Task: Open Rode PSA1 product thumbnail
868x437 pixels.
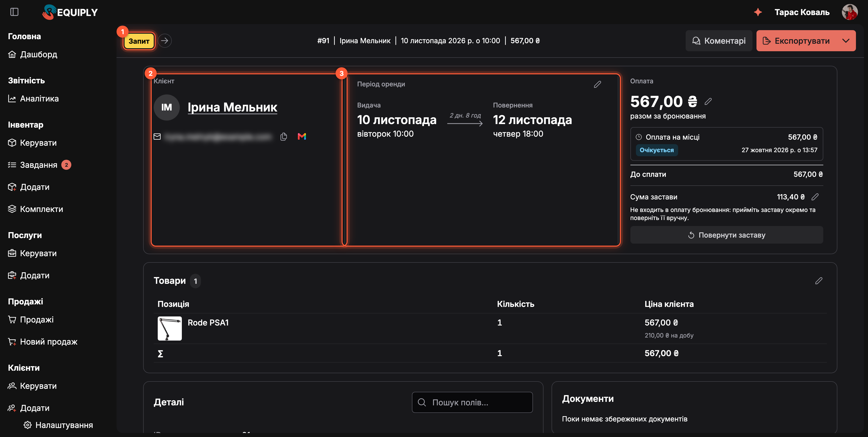Action: [170, 329]
